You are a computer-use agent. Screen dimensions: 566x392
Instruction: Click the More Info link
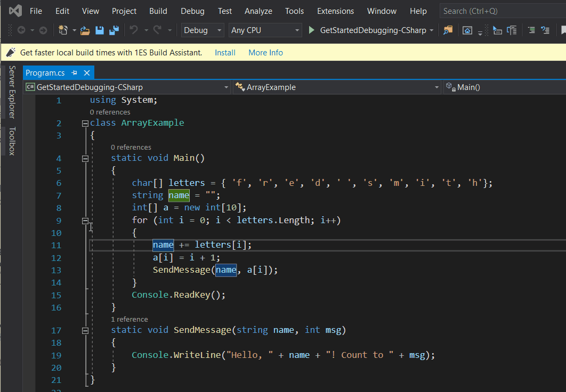pyautogui.click(x=265, y=53)
